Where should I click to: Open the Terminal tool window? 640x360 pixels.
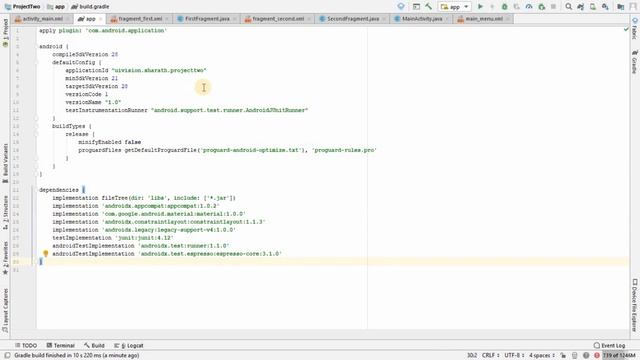[60, 345]
